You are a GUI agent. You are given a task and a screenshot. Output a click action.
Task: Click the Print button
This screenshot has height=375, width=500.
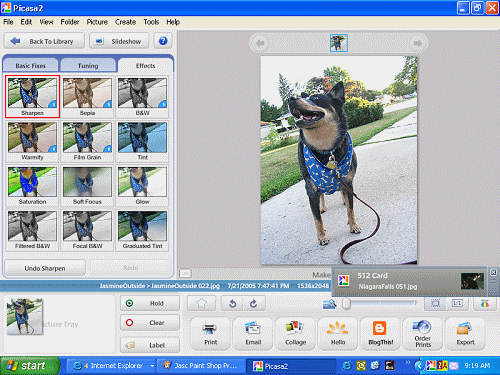(211, 334)
